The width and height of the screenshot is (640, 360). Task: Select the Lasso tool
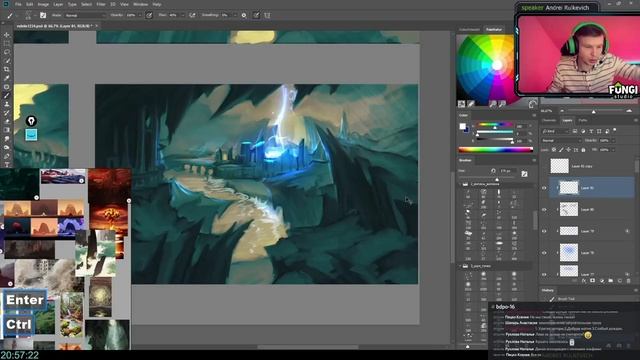[7, 52]
